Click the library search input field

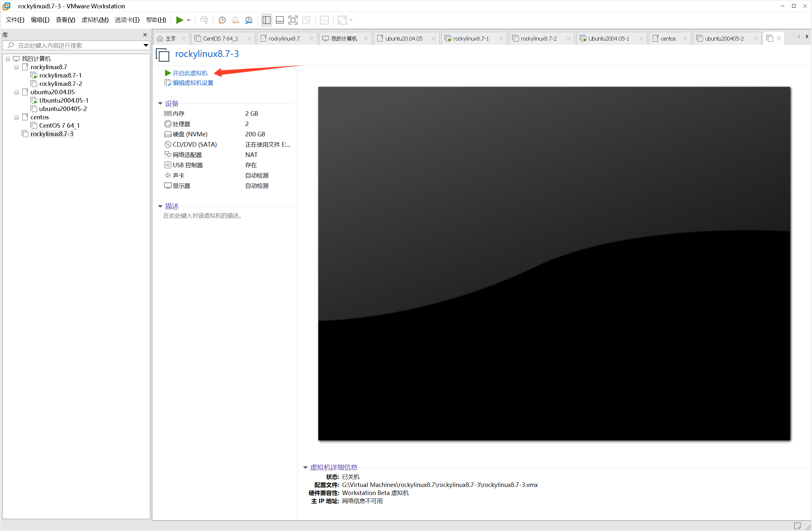tap(75, 45)
